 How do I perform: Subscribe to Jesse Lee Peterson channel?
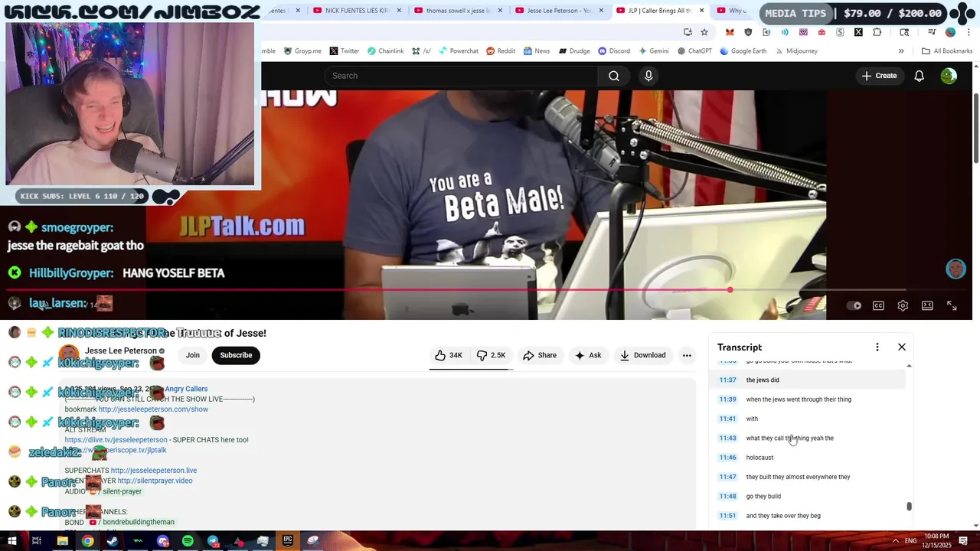[236, 355]
